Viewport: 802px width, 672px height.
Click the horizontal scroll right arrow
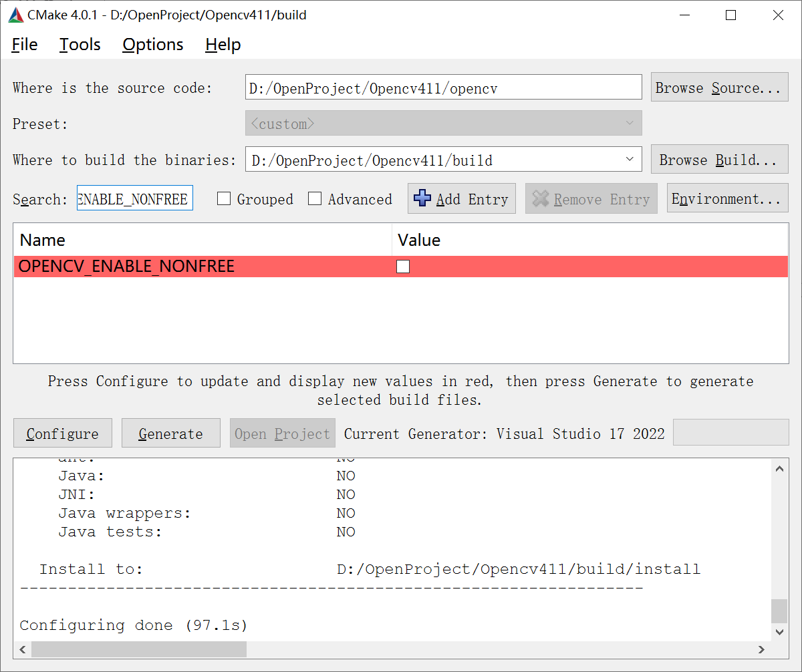(761, 649)
